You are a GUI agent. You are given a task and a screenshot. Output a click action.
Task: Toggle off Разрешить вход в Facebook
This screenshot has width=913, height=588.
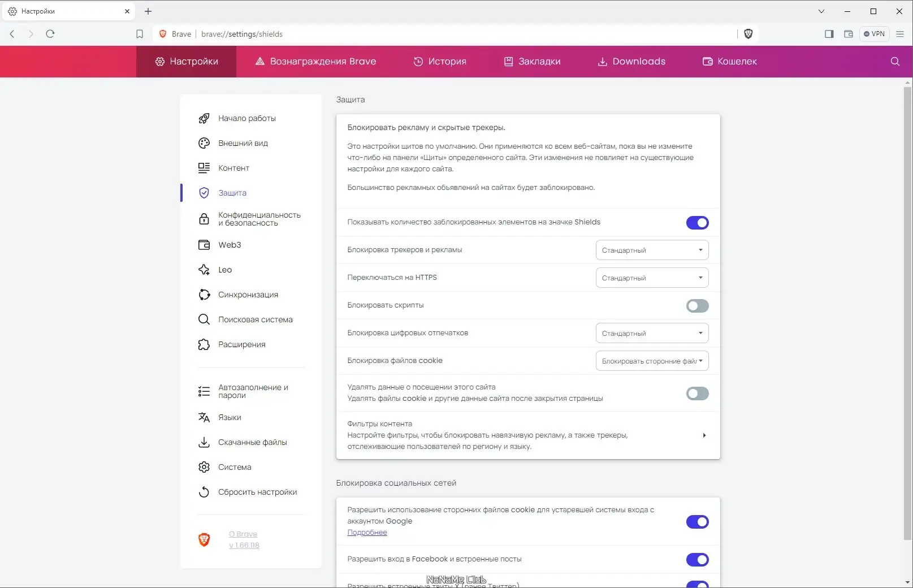(697, 559)
